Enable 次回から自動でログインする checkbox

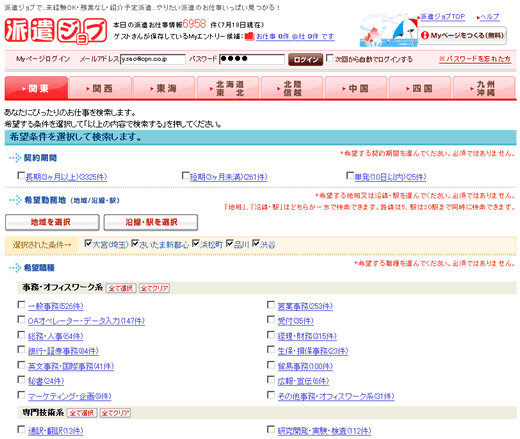[x=329, y=58]
